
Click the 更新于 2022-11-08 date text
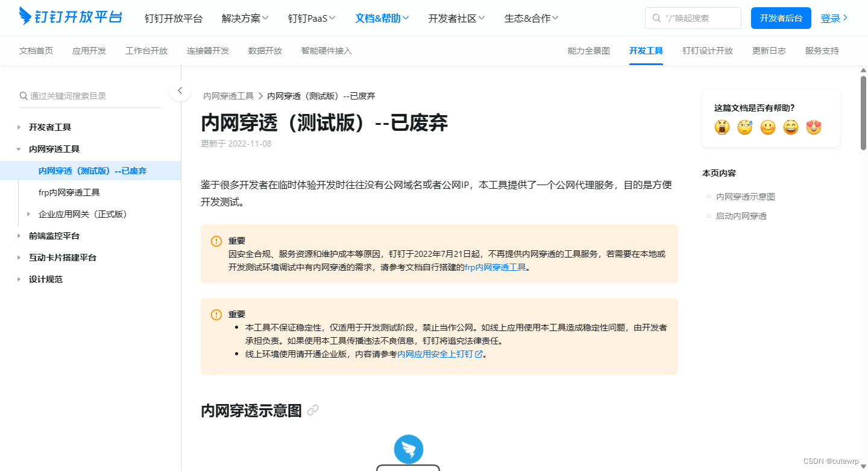point(236,144)
